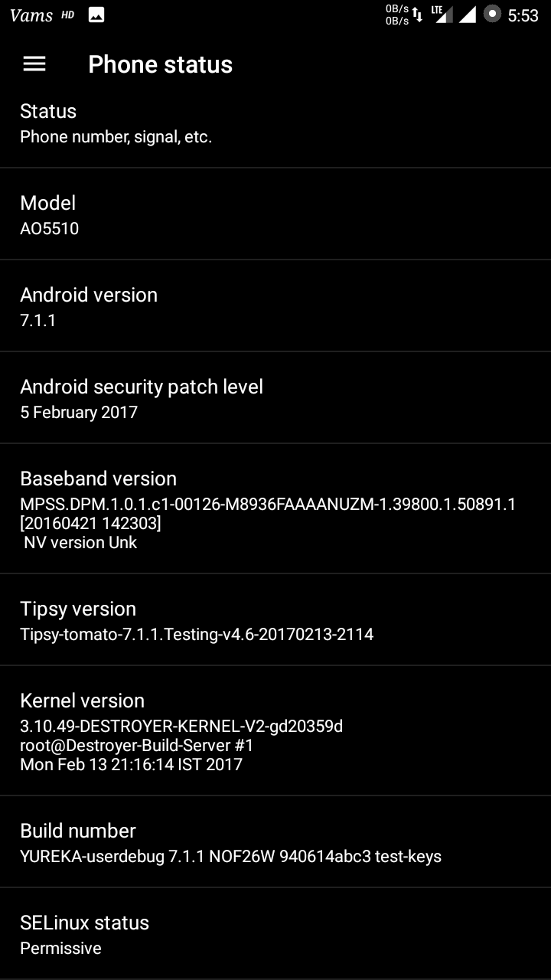Tap the Tipsy version entry
This screenshot has width=551, height=980.
pos(275,620)
